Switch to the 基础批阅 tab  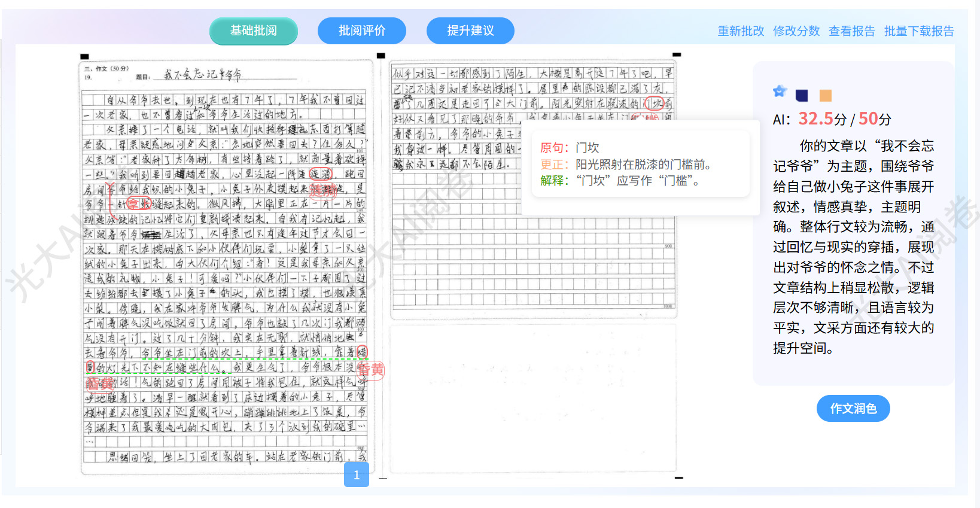(254, 31)
